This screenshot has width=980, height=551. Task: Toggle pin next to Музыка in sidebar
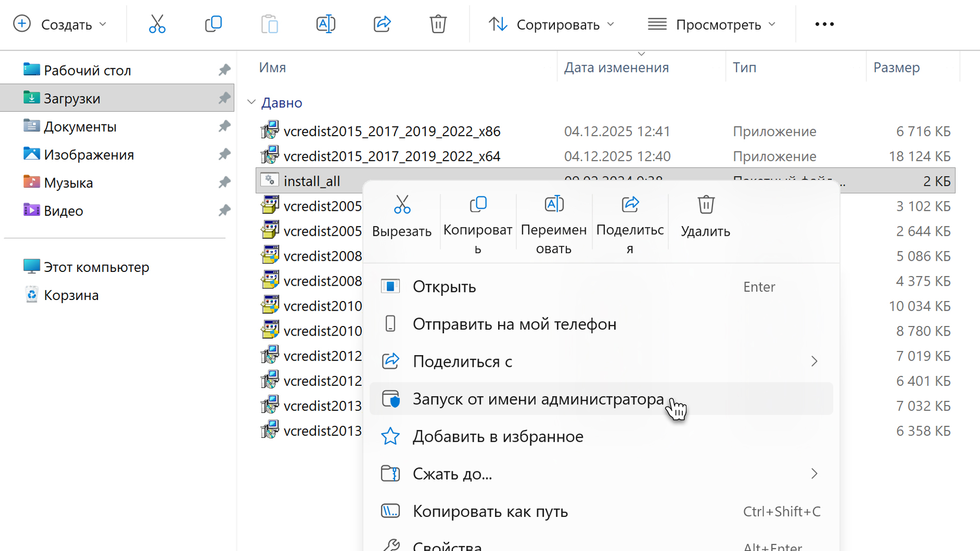(224, 182)
